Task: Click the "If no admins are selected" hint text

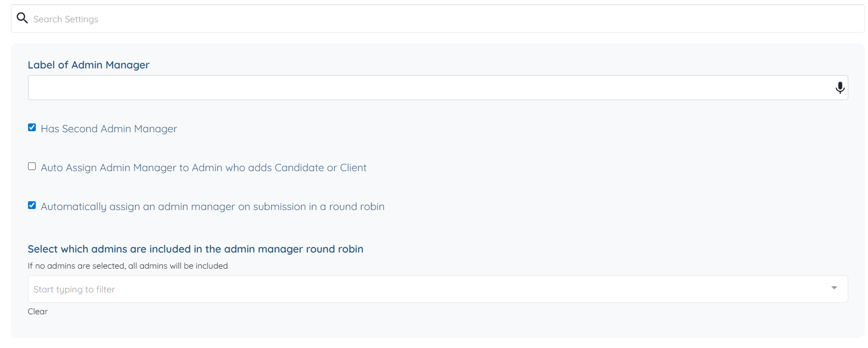Action: (x=128, y=266)
